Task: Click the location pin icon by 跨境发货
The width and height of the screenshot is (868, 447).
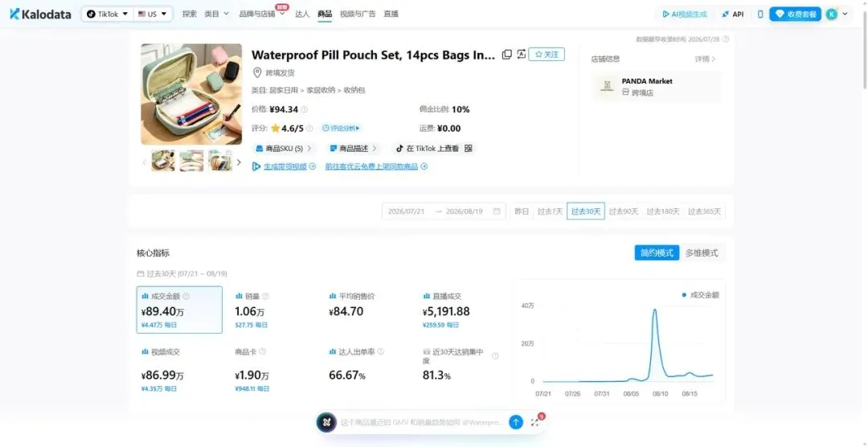Action: tap(257, 72)
